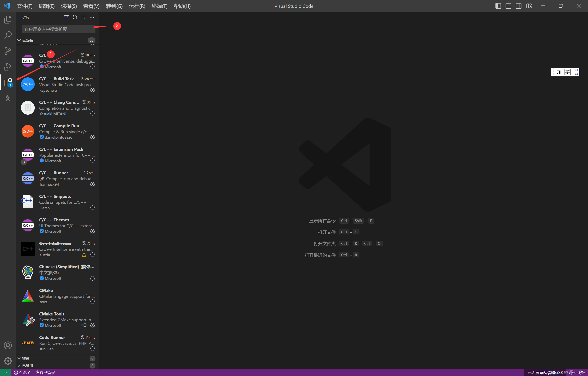Open manage gear for C/C++ Build Task
Screen dimensions: 588x376
click(x=92, y=90)
